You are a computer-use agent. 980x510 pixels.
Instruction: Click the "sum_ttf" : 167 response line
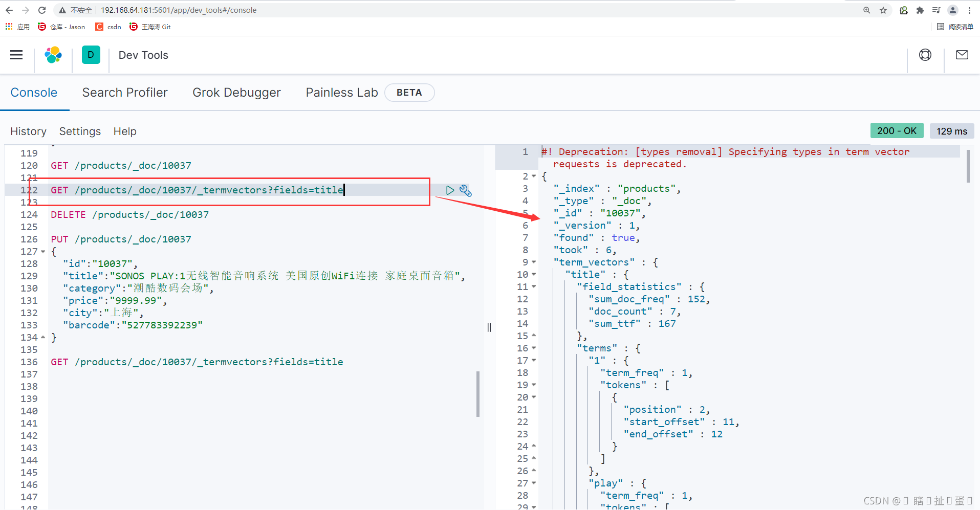pos(632,324)
